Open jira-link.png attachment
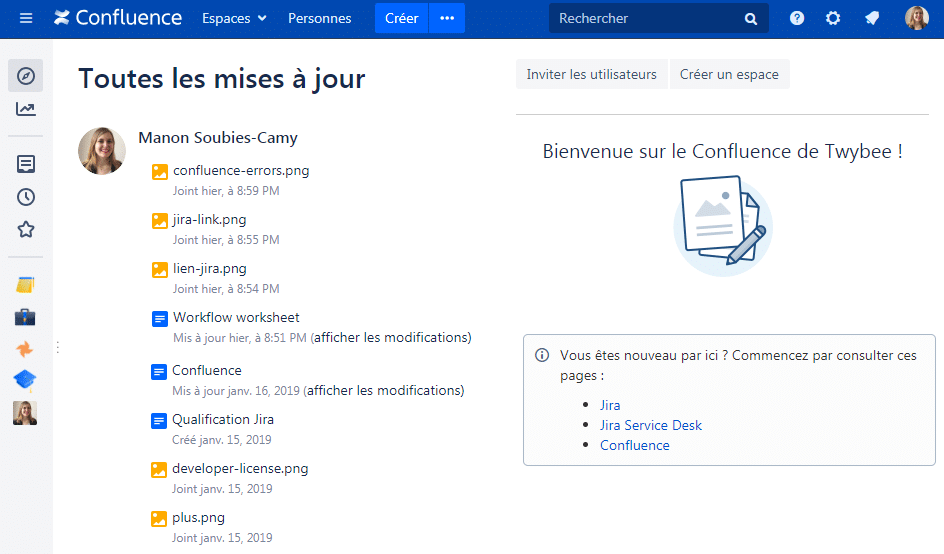The image size is (944, 554). click(210, 220)
